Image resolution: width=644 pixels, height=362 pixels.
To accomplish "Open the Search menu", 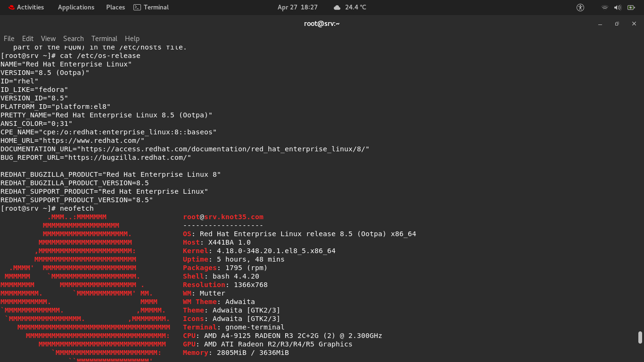I will [x=74, y=39].
